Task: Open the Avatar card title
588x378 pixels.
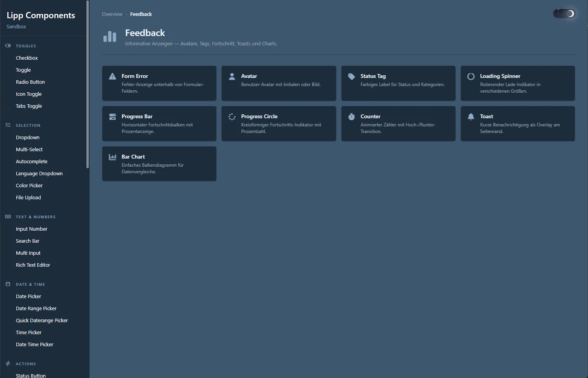Action: coord(249,76)
